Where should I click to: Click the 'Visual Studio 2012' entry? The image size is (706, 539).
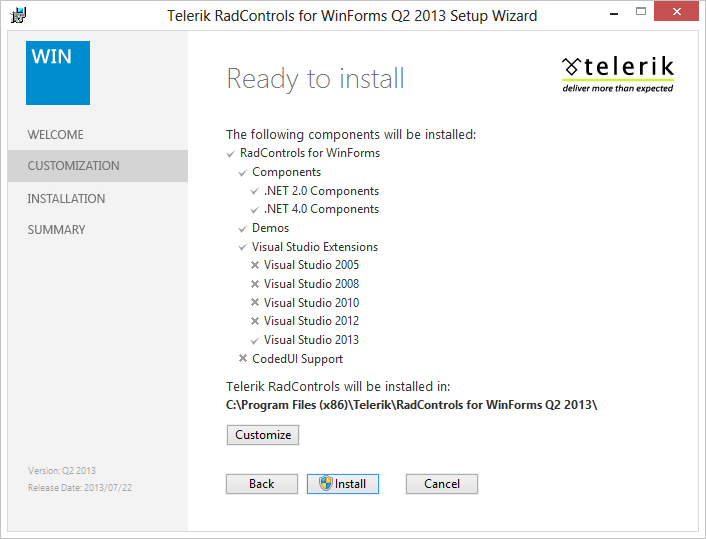[x=311, y=321]
